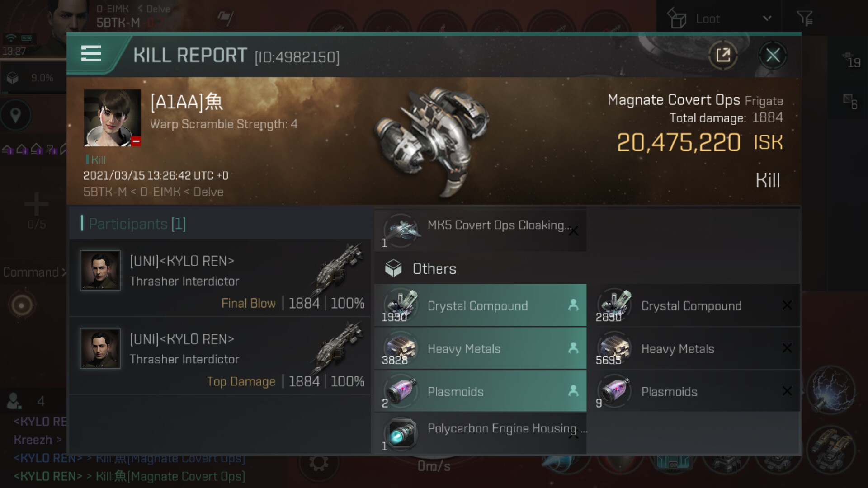This screenshot has height=488, width=868.
Task: Close the Kill Report window
Action: 773,55
